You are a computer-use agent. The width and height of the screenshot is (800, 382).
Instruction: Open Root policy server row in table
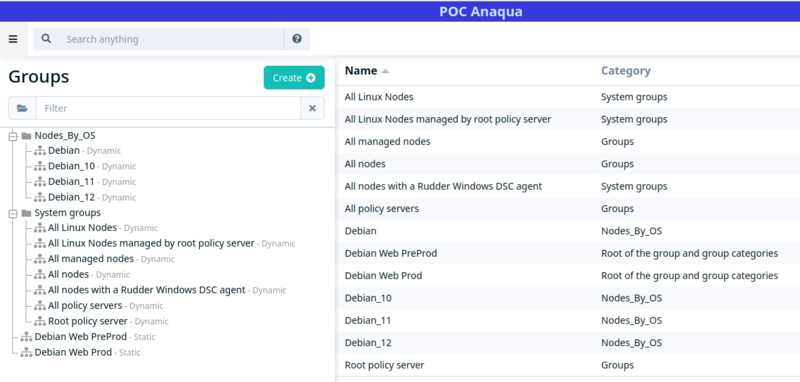point(567,365)
